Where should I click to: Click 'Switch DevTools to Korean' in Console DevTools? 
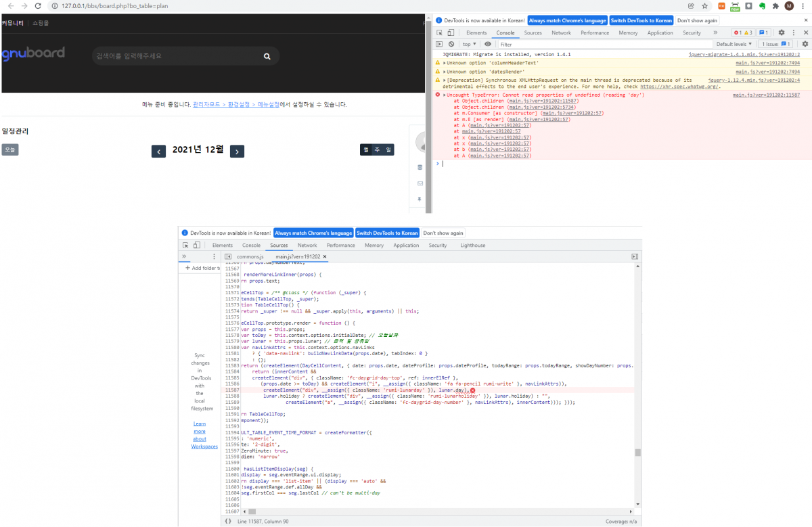pos(642,20)
